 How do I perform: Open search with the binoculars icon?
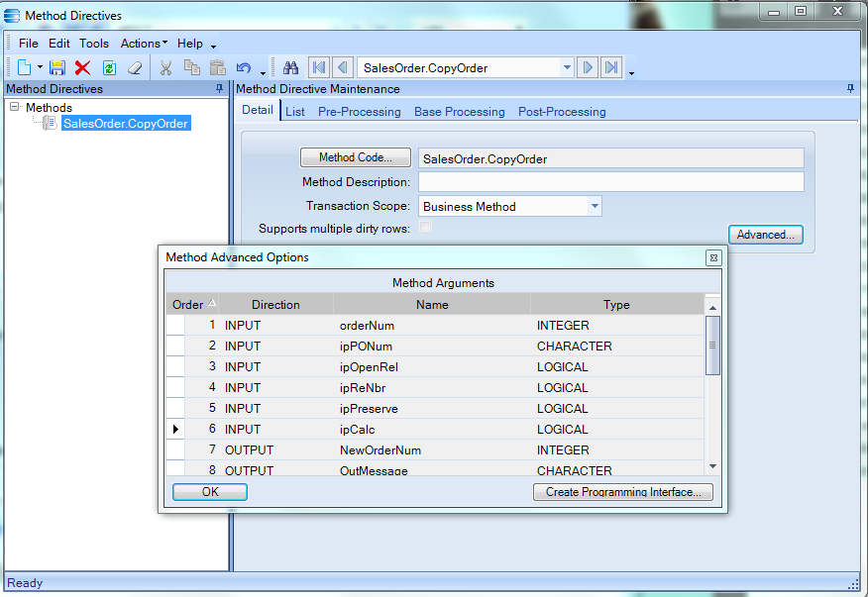pos(290,67)
